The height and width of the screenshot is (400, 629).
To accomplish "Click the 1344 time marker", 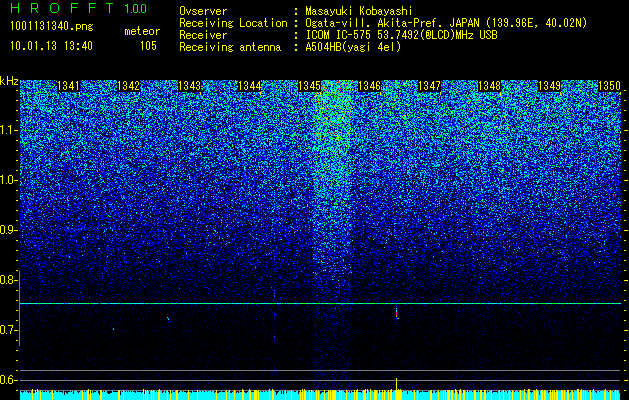I will 250,86.
